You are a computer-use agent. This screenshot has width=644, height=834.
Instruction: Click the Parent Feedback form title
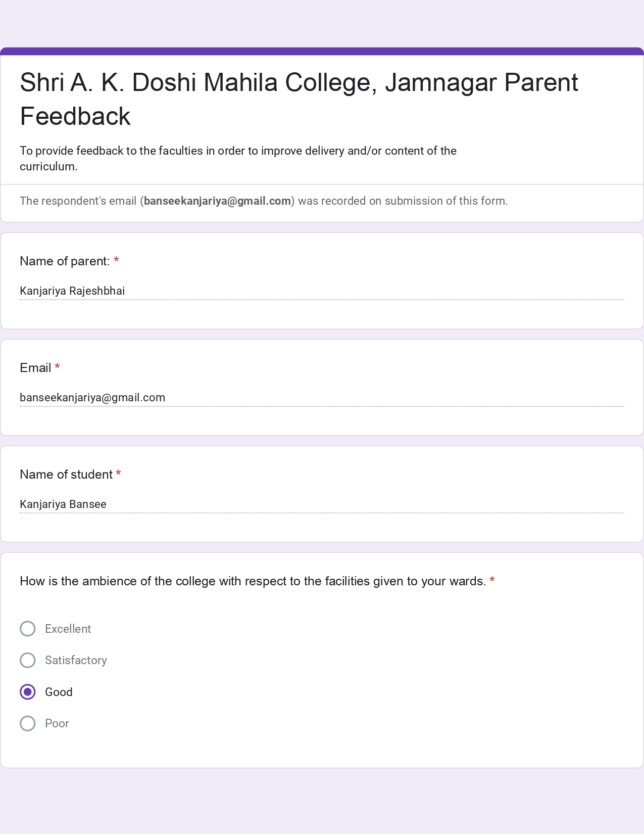298,99
